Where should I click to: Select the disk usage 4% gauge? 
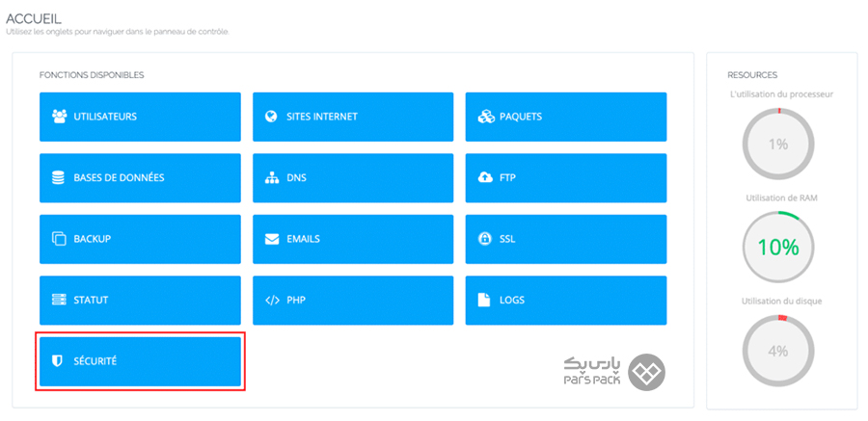778,351
